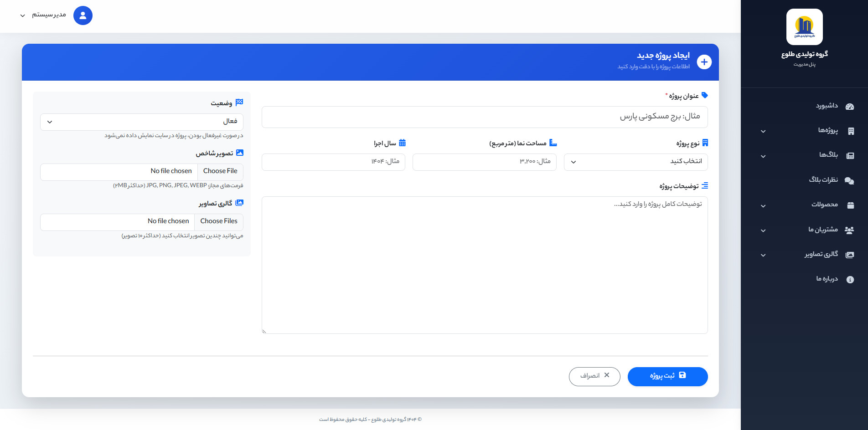Viewport: 868px width, 430px height.
Task: Click the user avatar icon in top bar
Action: click(x=83, y=15)
